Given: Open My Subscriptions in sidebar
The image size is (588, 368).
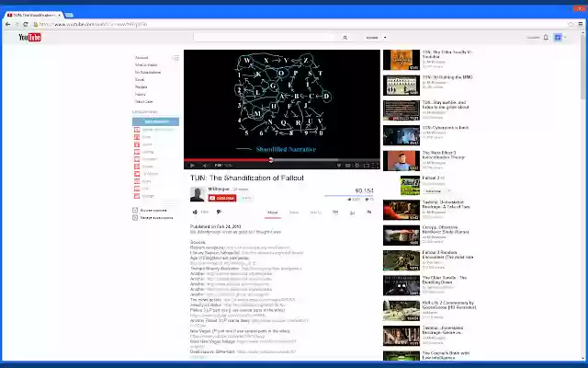Looking at the screenshot, I should tap(148, 72).
